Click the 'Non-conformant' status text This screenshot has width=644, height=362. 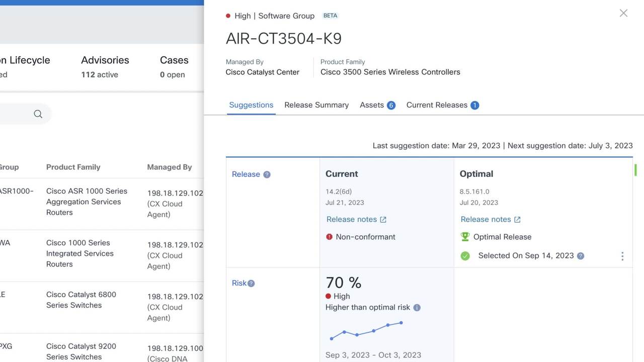click(366, 237)
